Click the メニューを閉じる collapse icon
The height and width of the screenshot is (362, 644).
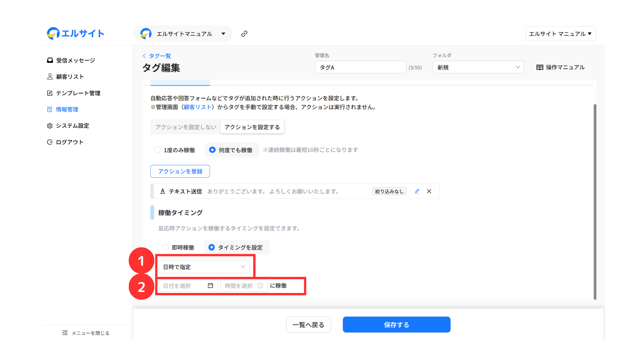pyautogui.click(x=65, y=333)
